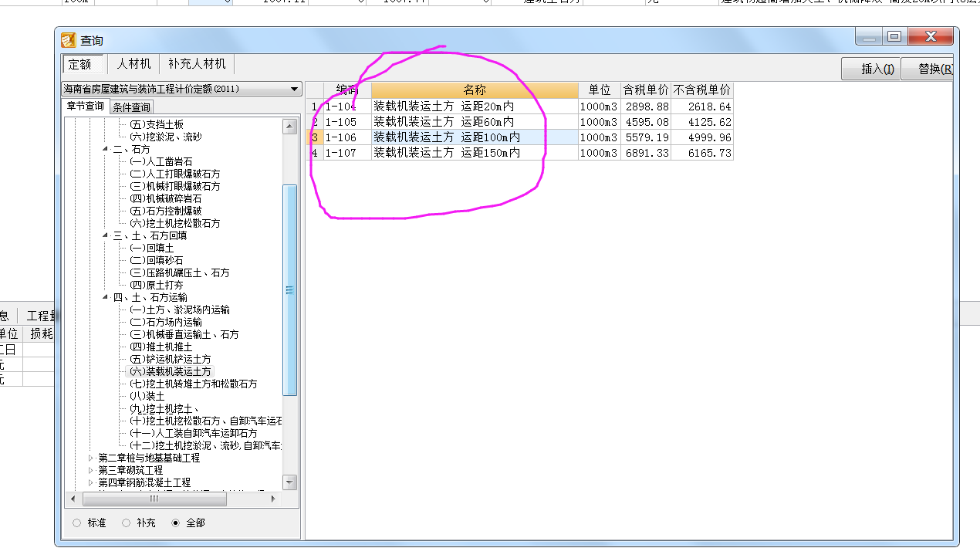Select (六)挖土机挖松散石方 item
This screenshot has height=548, width=980.
174,223
